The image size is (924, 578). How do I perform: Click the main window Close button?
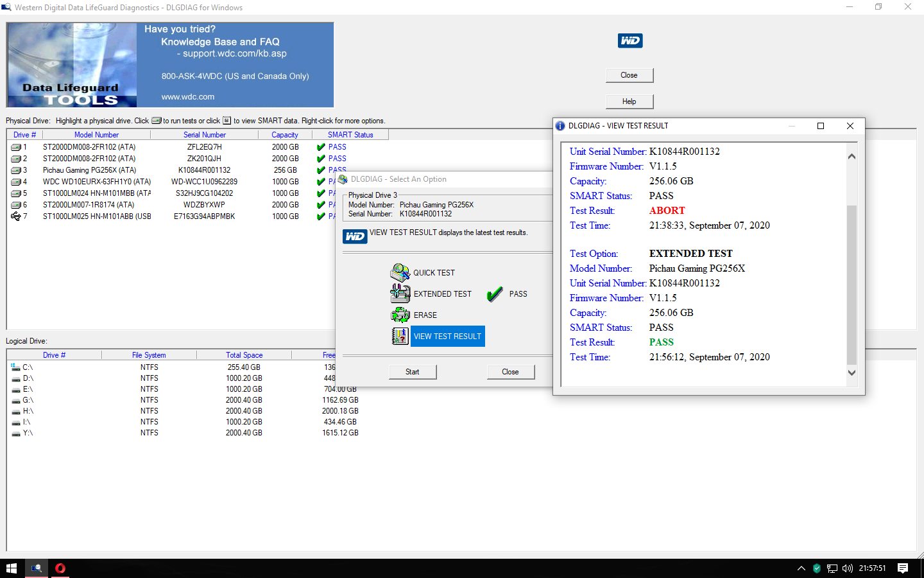point(629,75)
